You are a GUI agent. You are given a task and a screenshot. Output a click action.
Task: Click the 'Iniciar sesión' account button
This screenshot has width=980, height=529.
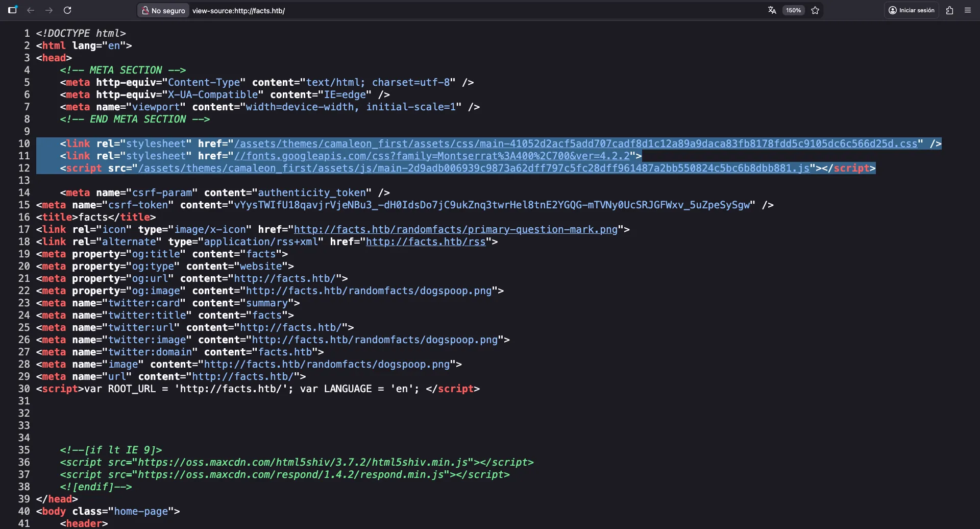tap(912, 10)
